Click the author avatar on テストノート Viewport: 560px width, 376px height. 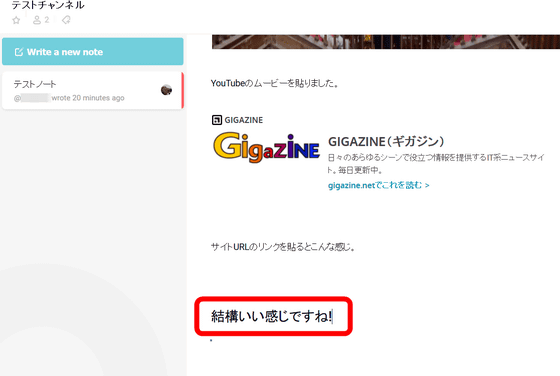[x=166, y=90]
